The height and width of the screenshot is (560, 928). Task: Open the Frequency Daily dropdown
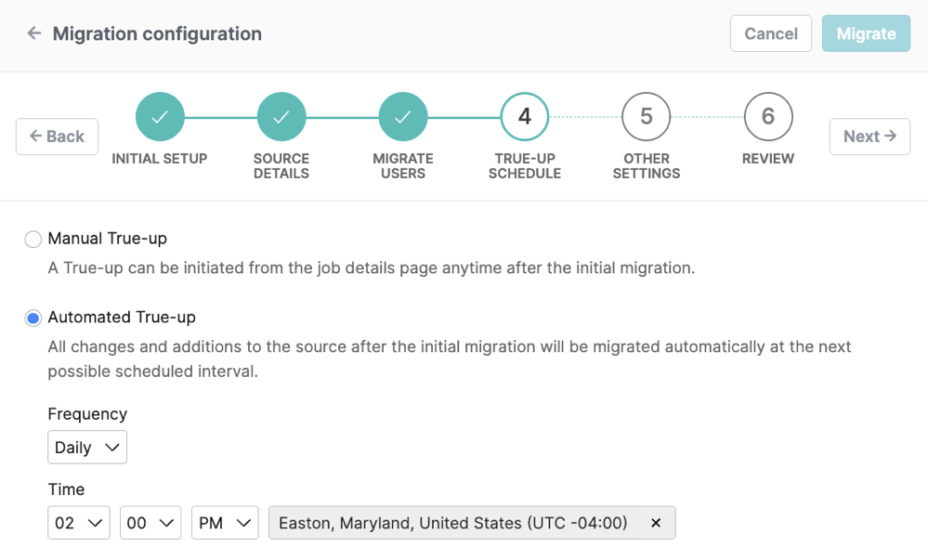click(87, 448)
